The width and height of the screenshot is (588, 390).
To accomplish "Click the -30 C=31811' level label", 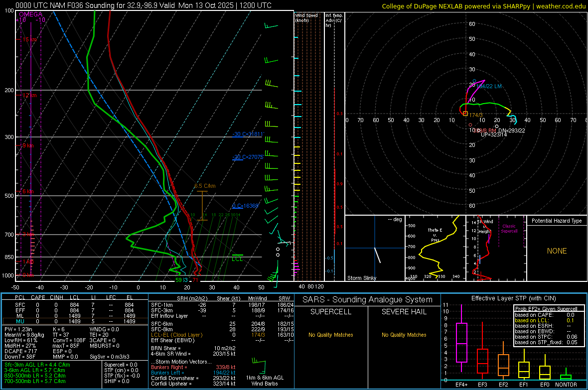I will pyautogui.click(x=248, y=134).
